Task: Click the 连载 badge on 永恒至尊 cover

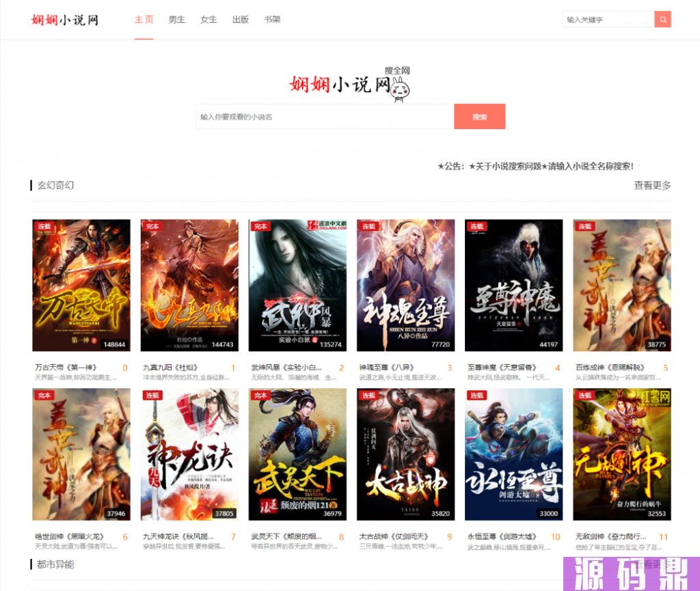Action: coord(476,395)
